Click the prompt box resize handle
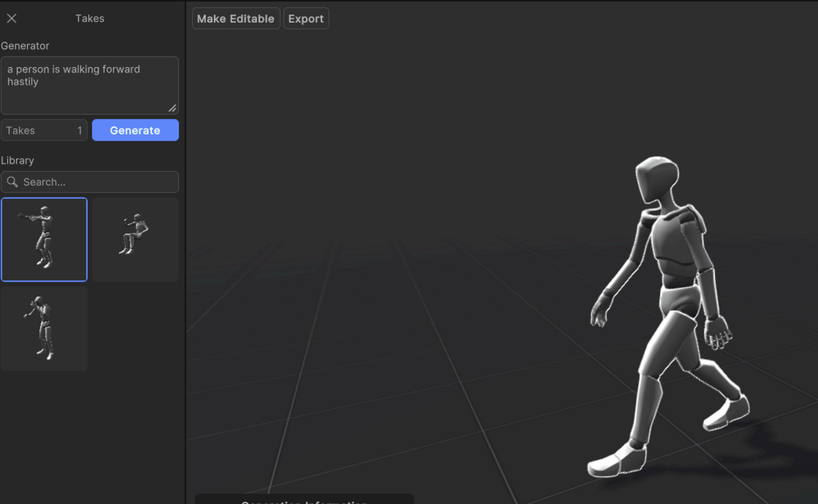818x504 pixels. [172, 108]
